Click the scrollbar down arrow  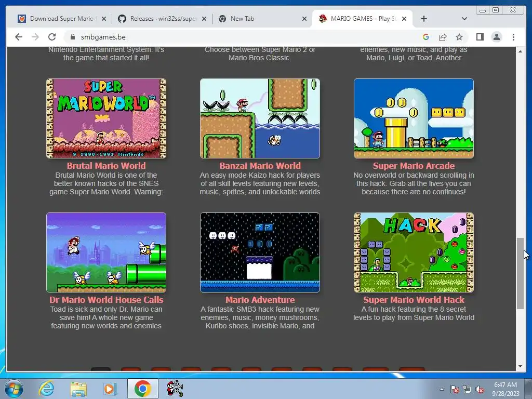(x=520, y=366)
